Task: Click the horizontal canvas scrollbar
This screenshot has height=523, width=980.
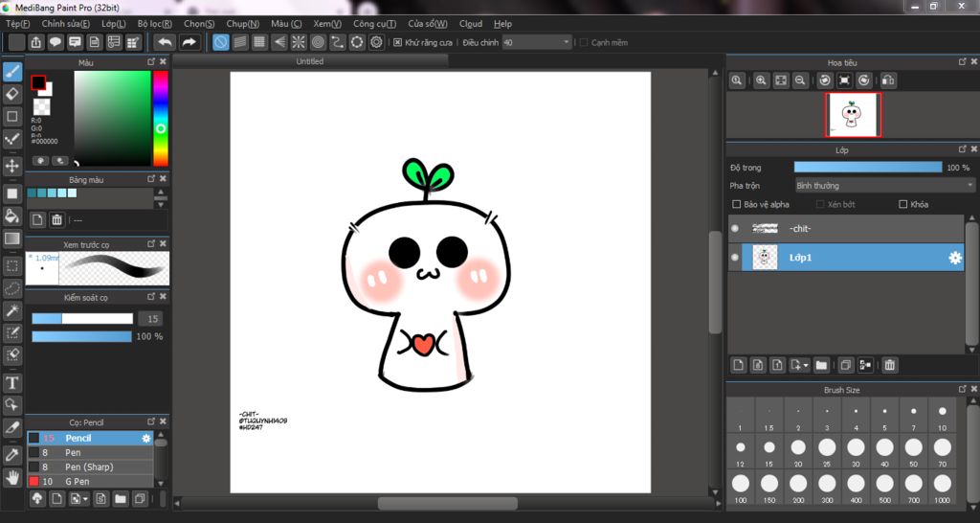Action: tap(448, 503)
